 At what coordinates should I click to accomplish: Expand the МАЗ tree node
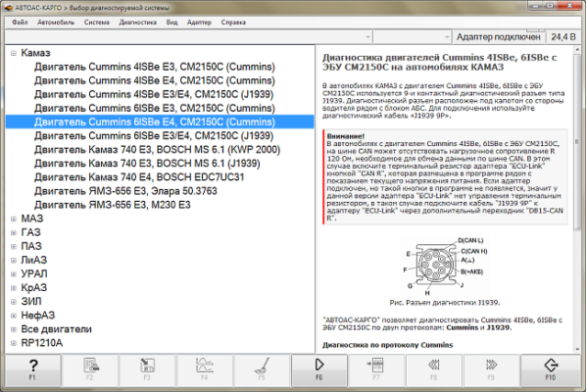(x=14, y=219)
